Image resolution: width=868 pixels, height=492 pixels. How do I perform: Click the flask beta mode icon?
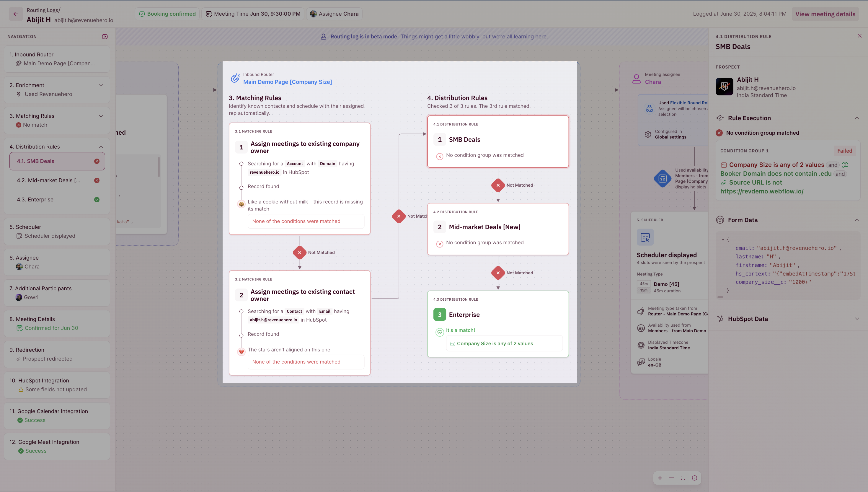323,37
